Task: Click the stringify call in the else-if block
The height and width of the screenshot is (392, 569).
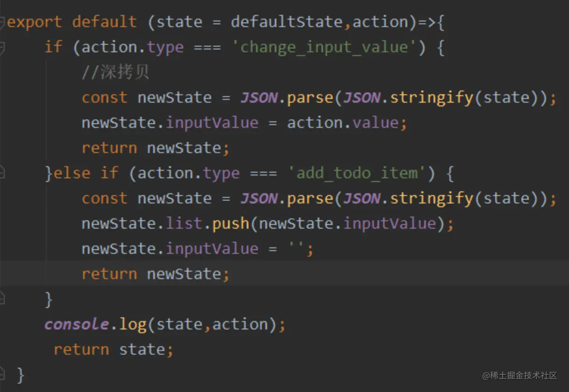Action: coord(432,198)
